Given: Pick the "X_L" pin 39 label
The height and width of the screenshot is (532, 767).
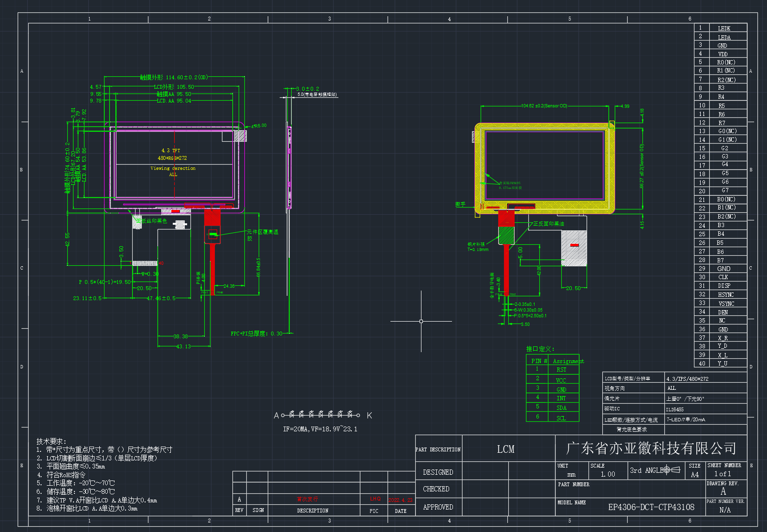Looking at the screenshot, I should pyautogui.click(x=723, y=355).
